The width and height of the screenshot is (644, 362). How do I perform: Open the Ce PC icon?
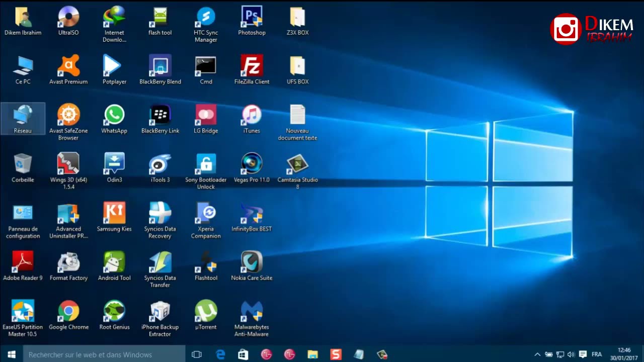coord(23,70)
